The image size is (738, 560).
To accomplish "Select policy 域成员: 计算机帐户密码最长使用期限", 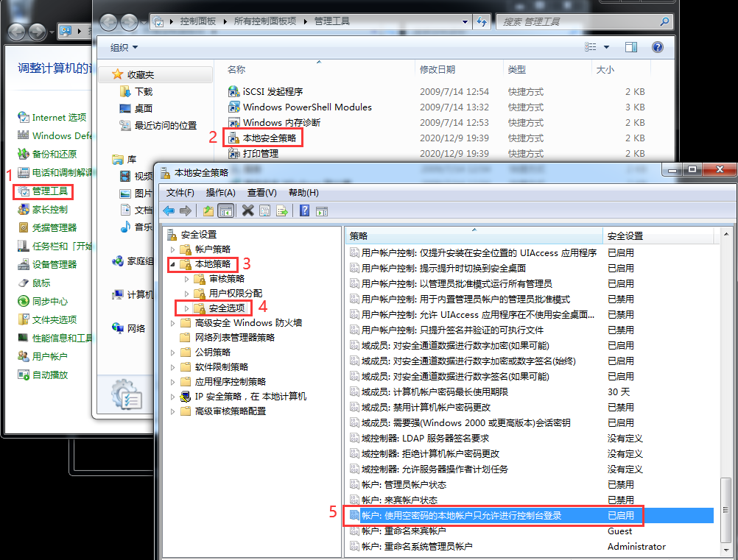I will coord(435,392).
